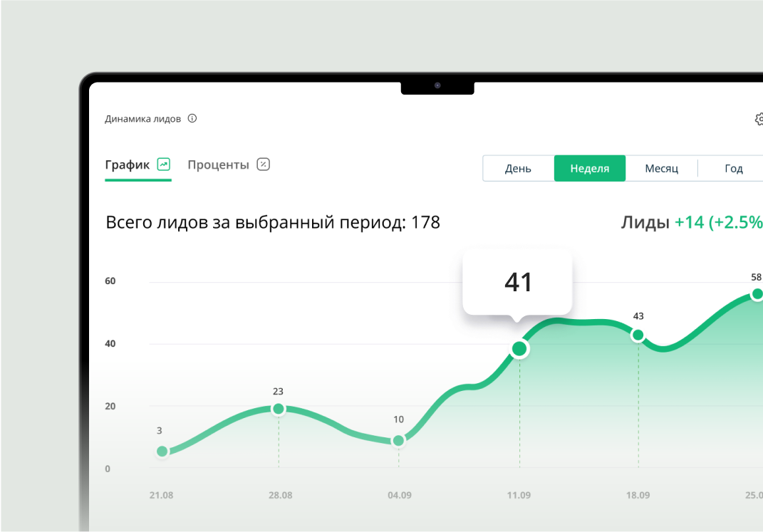Click the highlighted data point under tooltip 41
The image size is (763, 532).
point(519,349)
